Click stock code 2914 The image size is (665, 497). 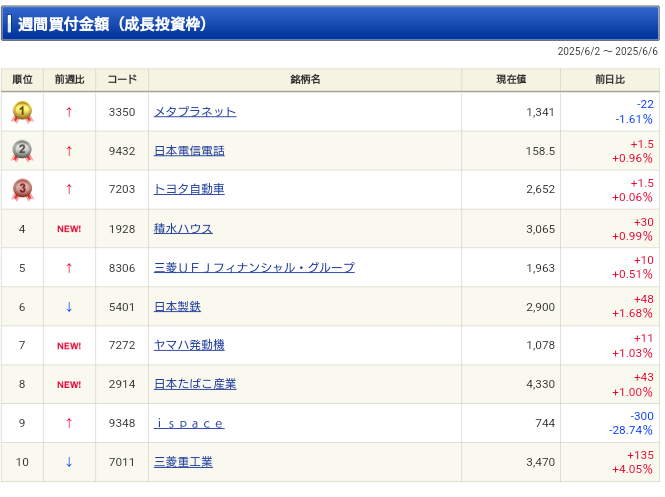(122, 385)
